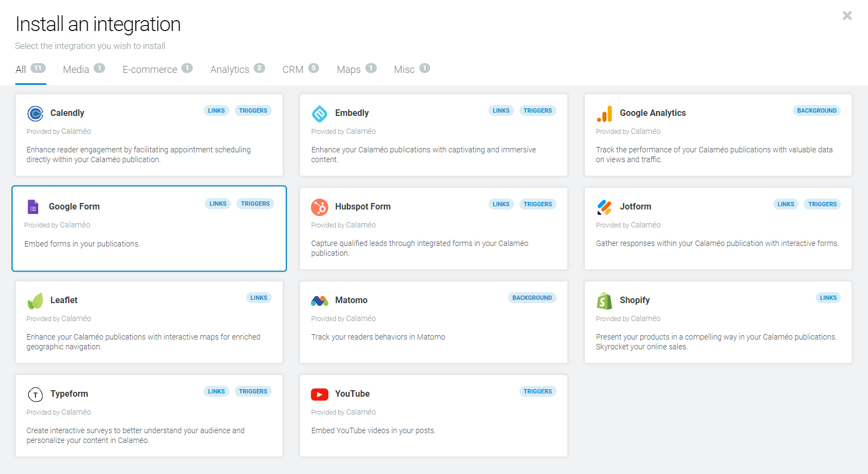This screenshot has width=868, height=474.
Task: Switch to the CRM tab
Action: (x=301, y=70)
